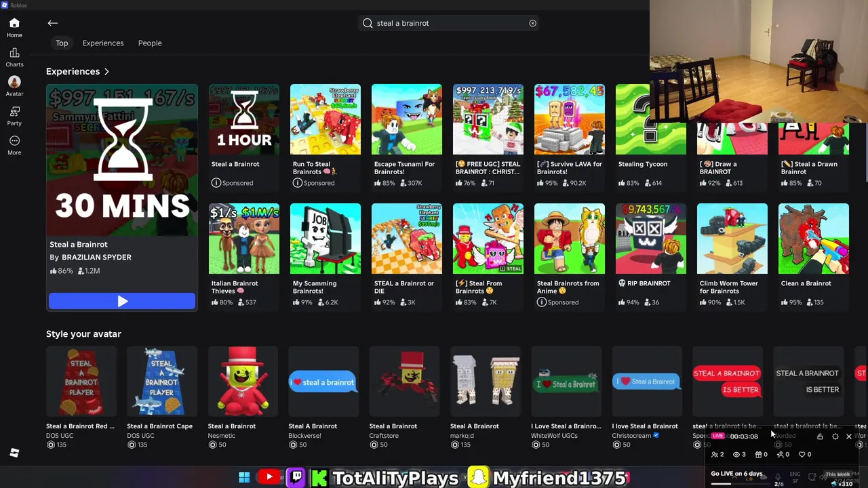Click the heart likes icon in the stream overlay
Viewport: 868px width, 488px height.
[x=802, y=455]
